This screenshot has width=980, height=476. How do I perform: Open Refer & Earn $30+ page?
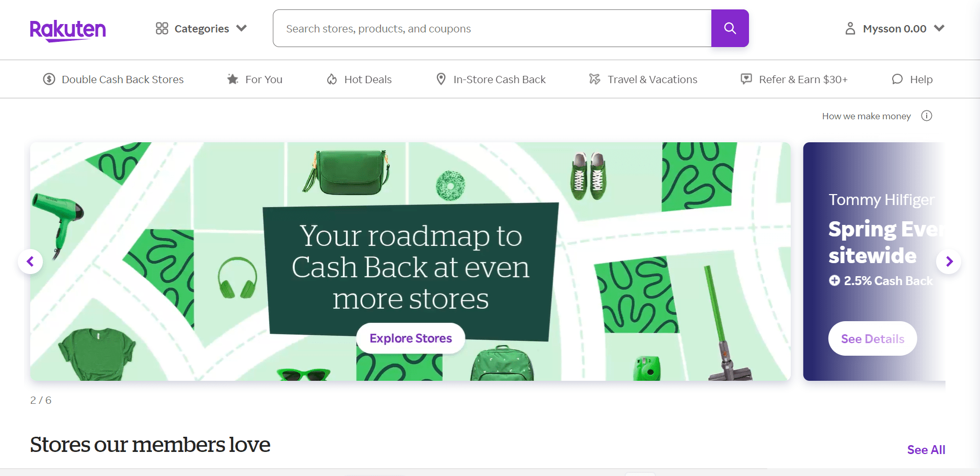pos(794,79)
